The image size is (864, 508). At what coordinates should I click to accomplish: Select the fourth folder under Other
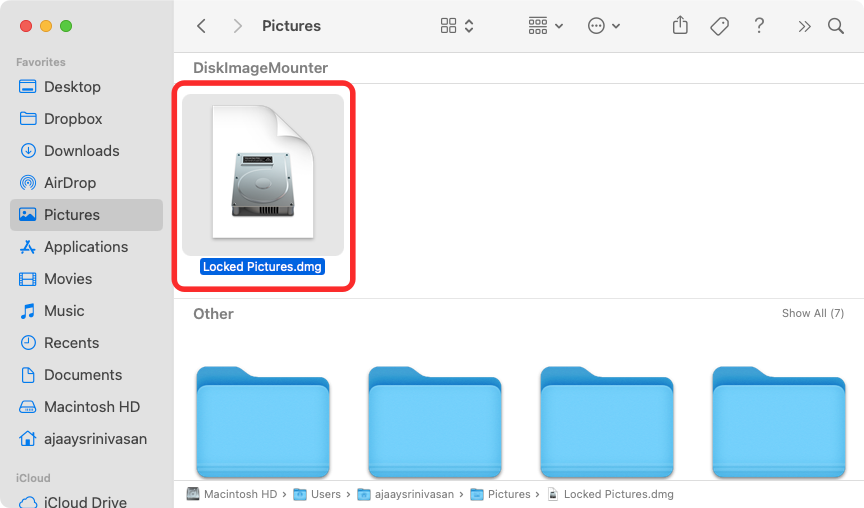tap(779, 422)
